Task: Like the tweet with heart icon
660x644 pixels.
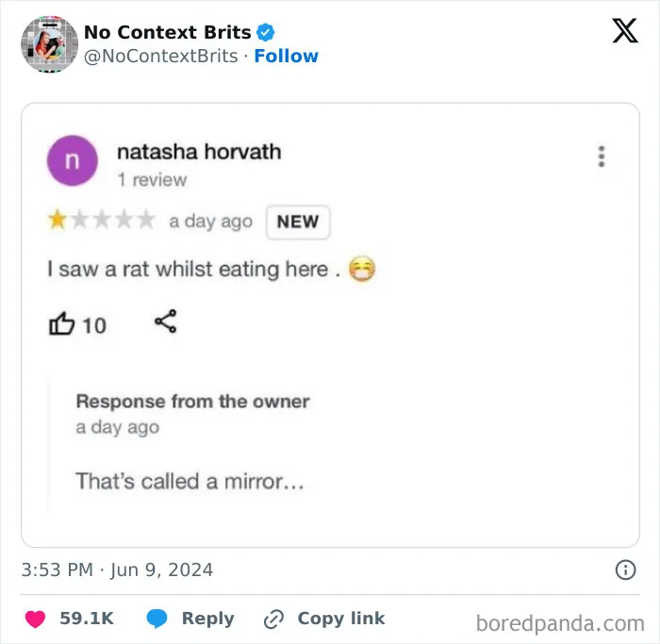Action: (36, 619)
